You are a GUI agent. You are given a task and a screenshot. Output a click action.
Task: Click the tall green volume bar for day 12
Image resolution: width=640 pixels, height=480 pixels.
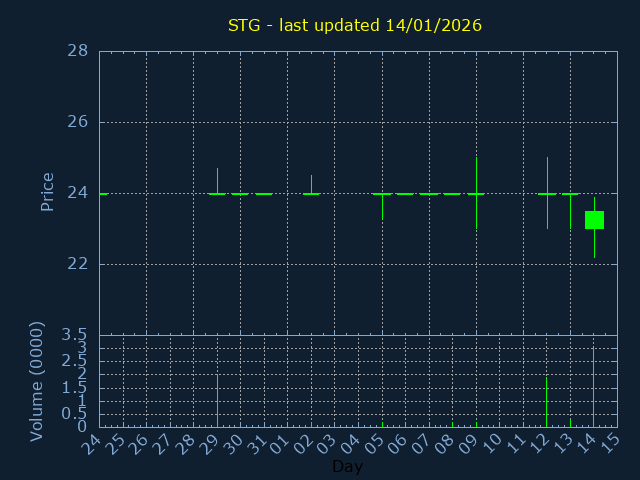click(546, 402)
